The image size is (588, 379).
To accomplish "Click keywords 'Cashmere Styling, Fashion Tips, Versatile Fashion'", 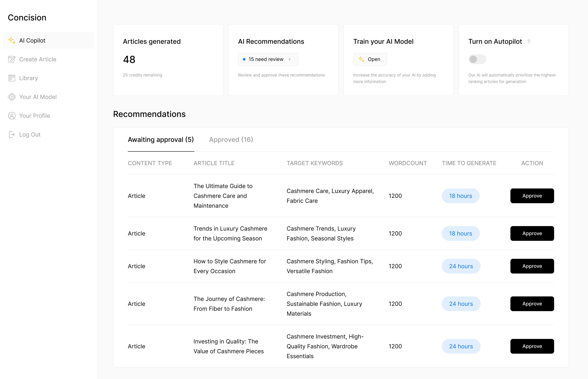I will pyautogui.click(x=330, y=266).
